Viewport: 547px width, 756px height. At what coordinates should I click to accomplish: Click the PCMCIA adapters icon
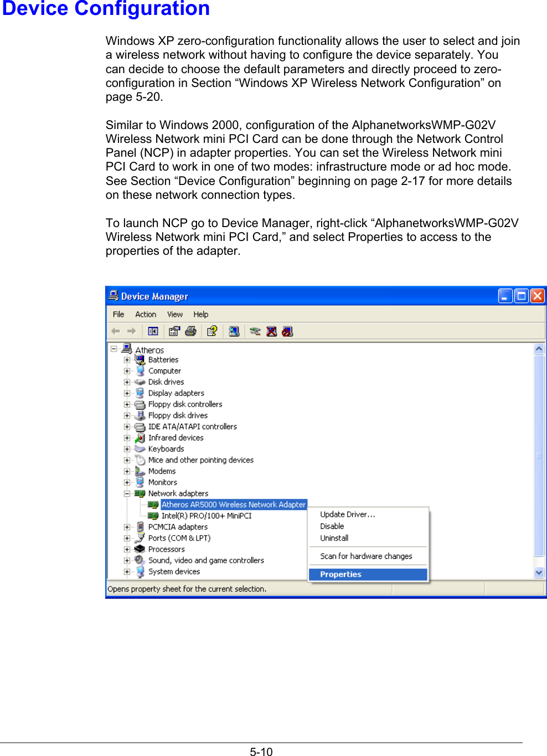(x=140, y=527)
